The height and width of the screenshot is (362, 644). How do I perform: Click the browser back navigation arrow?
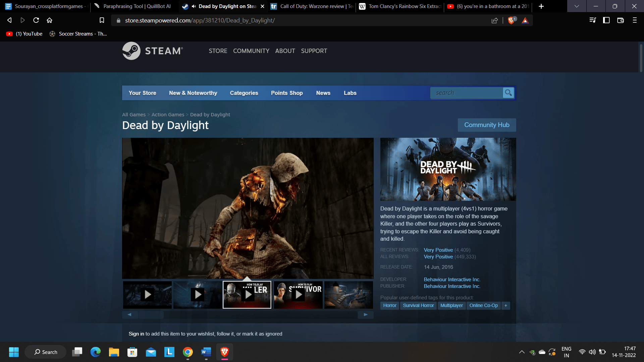coord(9,20)
